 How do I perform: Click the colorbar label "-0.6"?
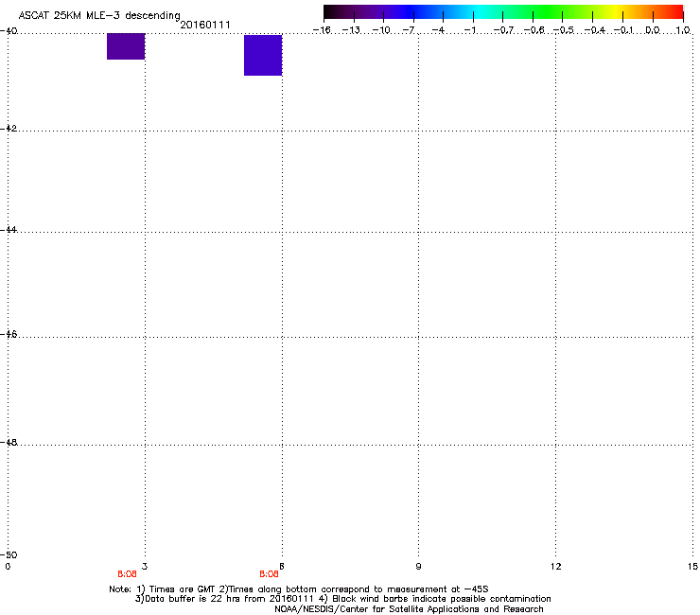(x=534, y=30)
